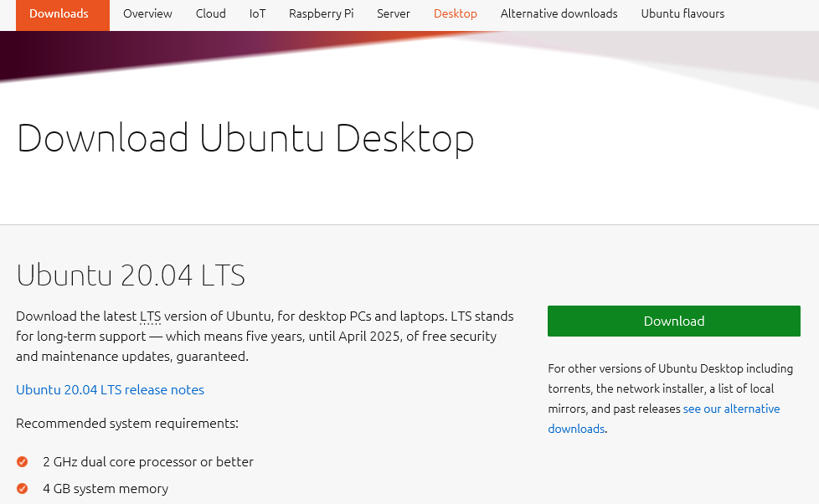This screenshot has height=504, width=819.
Task: Select the Raspberry Pi tab
Action: coord(321,13)
